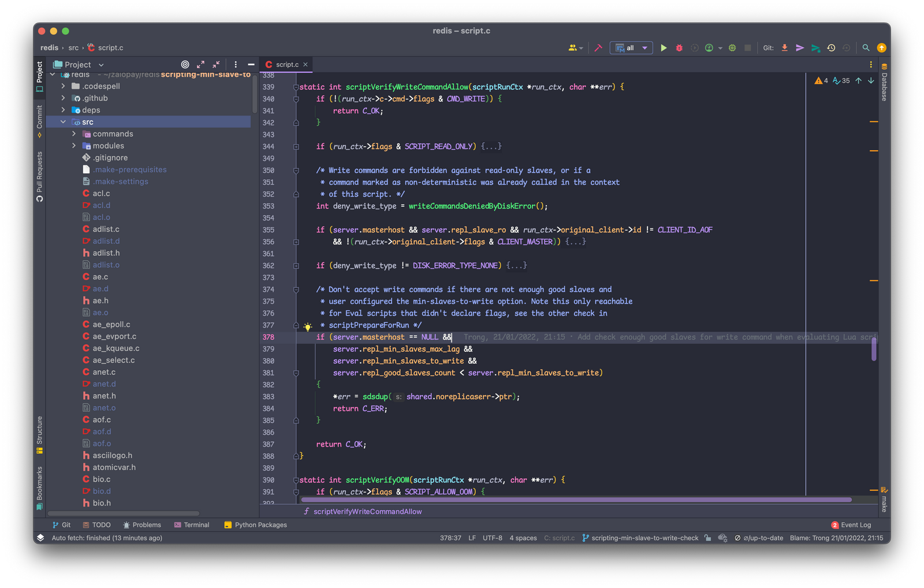Click the Code With Me users icon
The width and height of the screenshot is (924, 588).
click(573, 48)
